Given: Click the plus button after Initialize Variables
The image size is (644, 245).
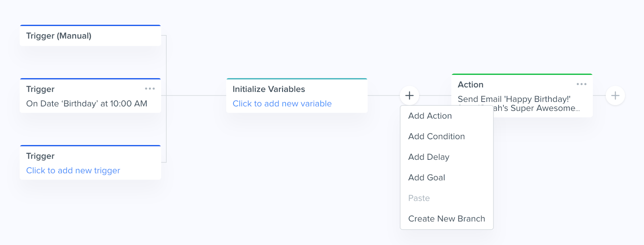Looking at the screenshot, I should [409, 96].
